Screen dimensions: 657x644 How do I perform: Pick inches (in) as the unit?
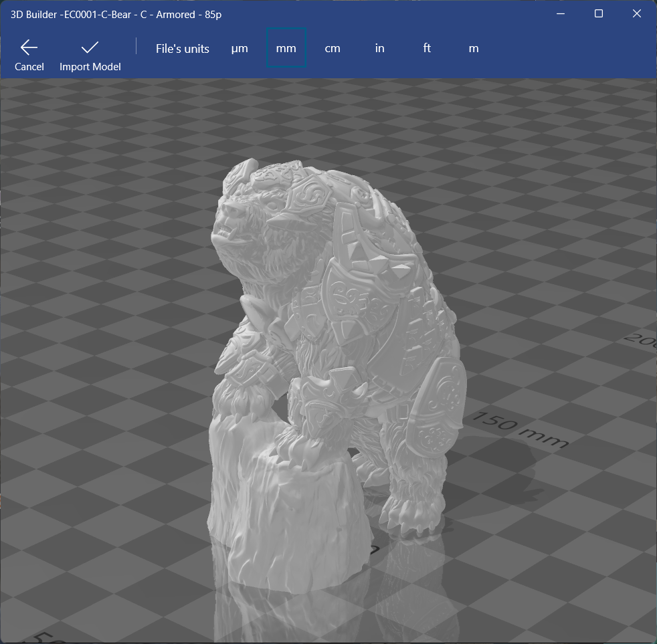379,48
